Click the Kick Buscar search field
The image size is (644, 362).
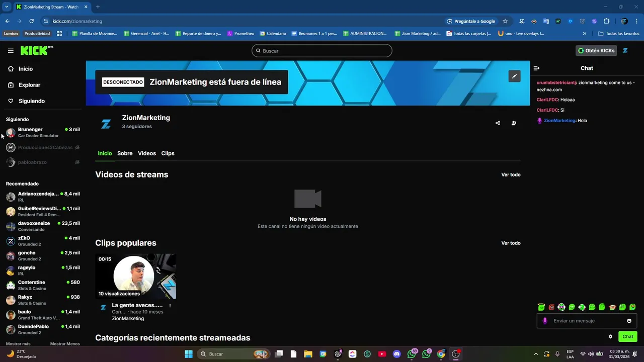point(322,51)
